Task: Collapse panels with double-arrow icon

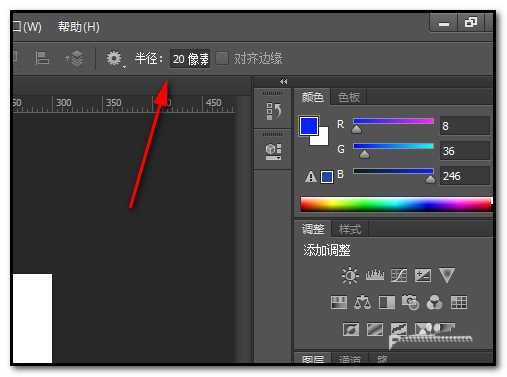Action: coord(284,82)
